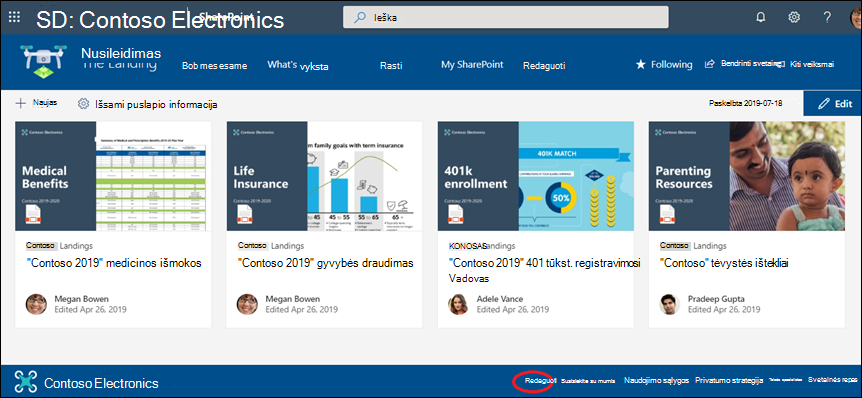Viewport: 862px width, 398px height.
Task: Open "Contoso" tėvystės ištekliai title
Action: coord(724,263)
